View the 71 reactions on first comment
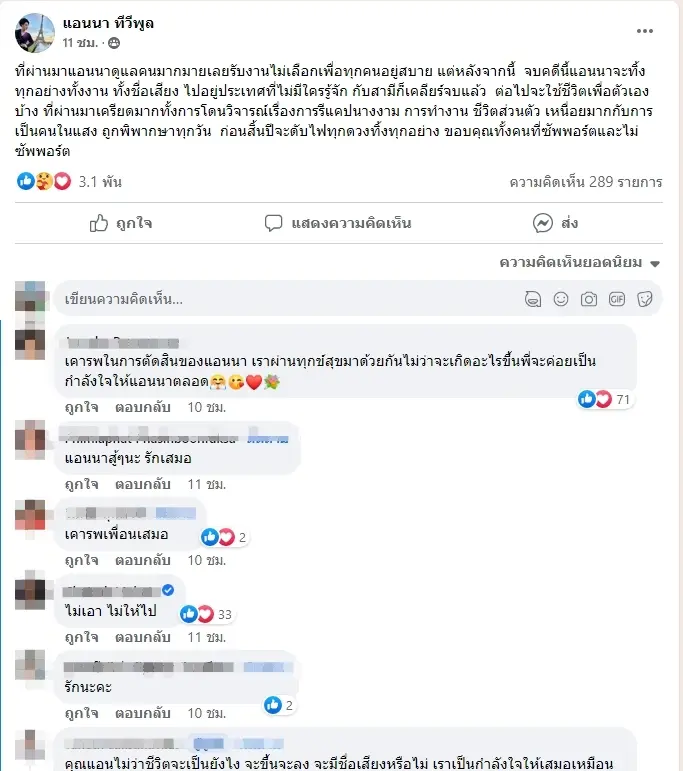The image size is (683, 771). 605,399
